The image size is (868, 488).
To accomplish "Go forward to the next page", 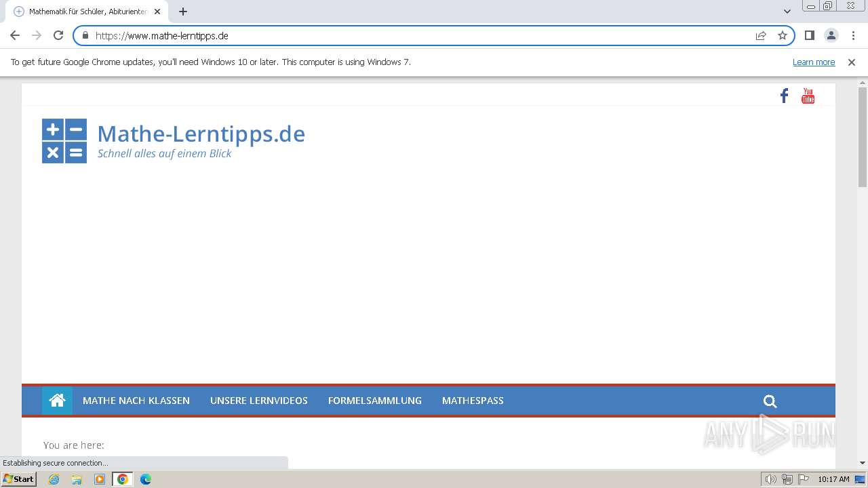I will coord(37,35).
